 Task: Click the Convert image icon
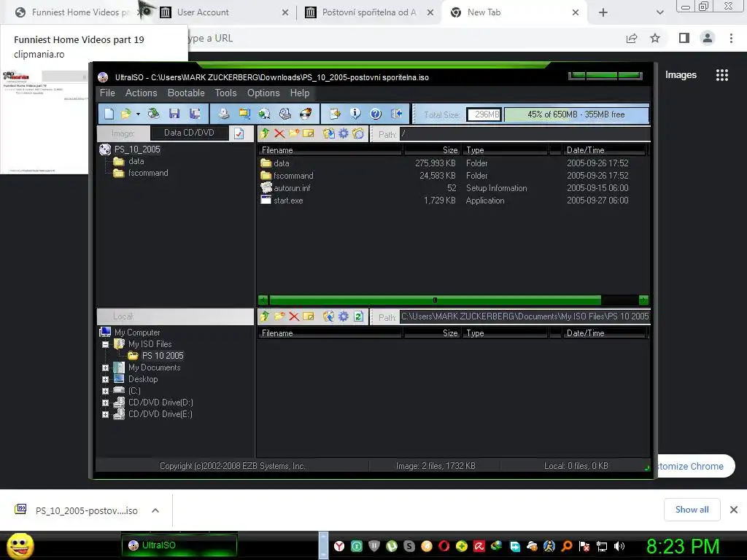coord(264,114)
